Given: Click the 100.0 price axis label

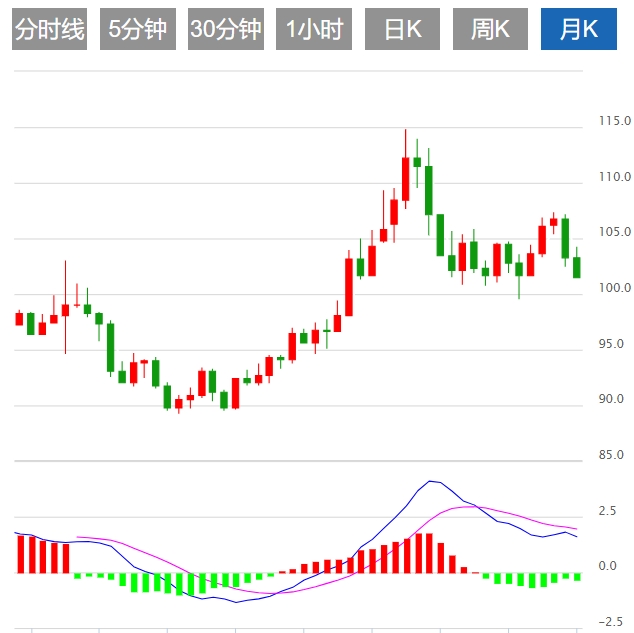Looking at the screenshot, I should click(x=615, y=287).
